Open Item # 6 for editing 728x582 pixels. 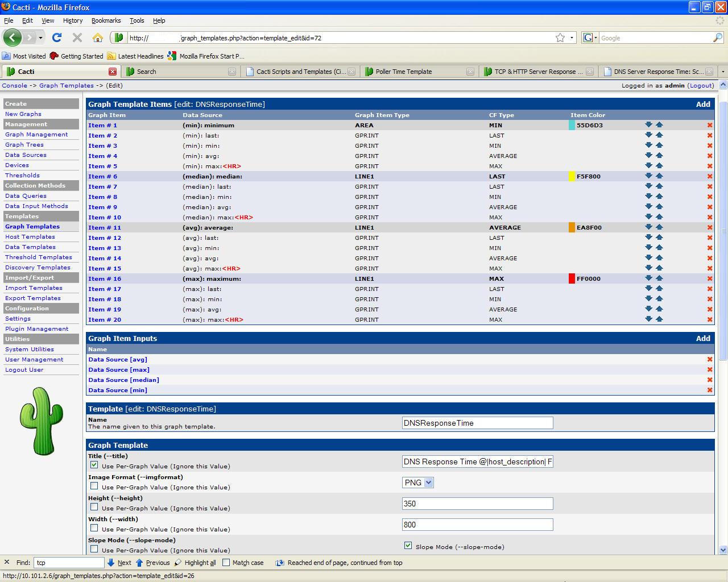pyautogui.click(x=102, y=176)
